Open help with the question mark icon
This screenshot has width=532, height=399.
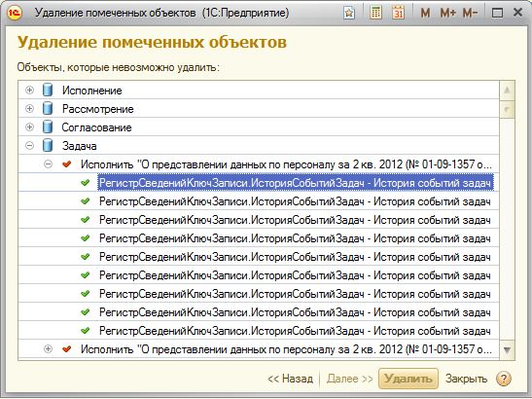[x=503, y=379]
